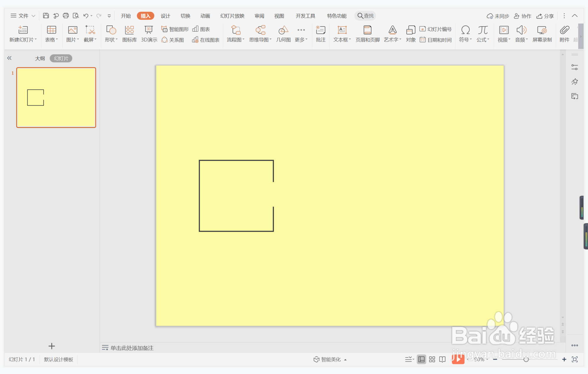Switch to the 动画 tab

(x=205, y=16)
